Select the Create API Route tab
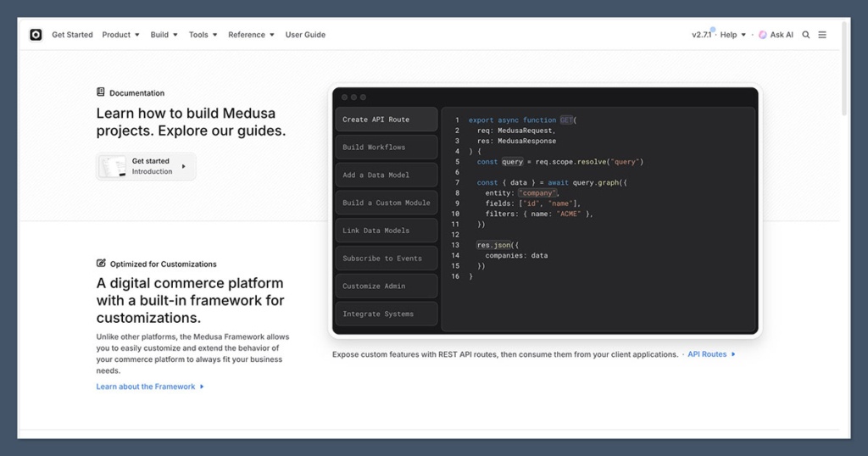Viewport: 868px width, 456px height. pos(387,120)
